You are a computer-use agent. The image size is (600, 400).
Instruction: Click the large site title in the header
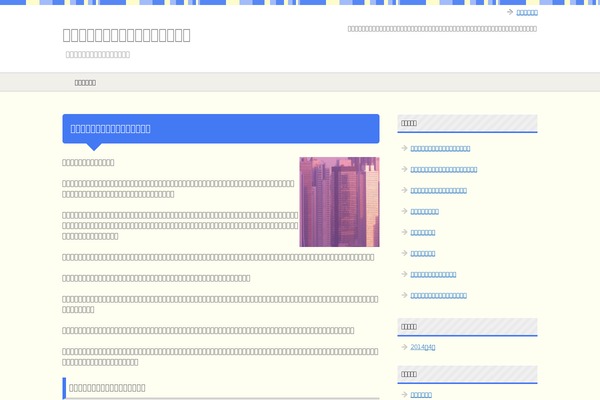tap(126, 35)
